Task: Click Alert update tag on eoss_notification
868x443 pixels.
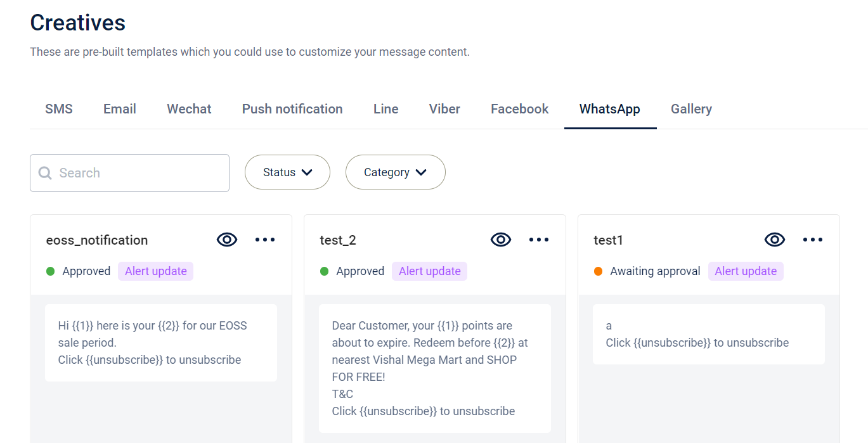Action: point(155,271)
